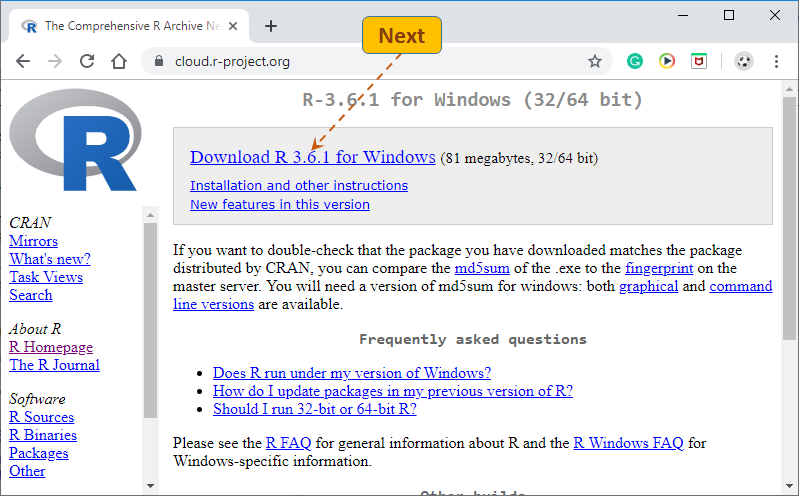
Task: Open the R Sources link
Action: coord(41,416)
